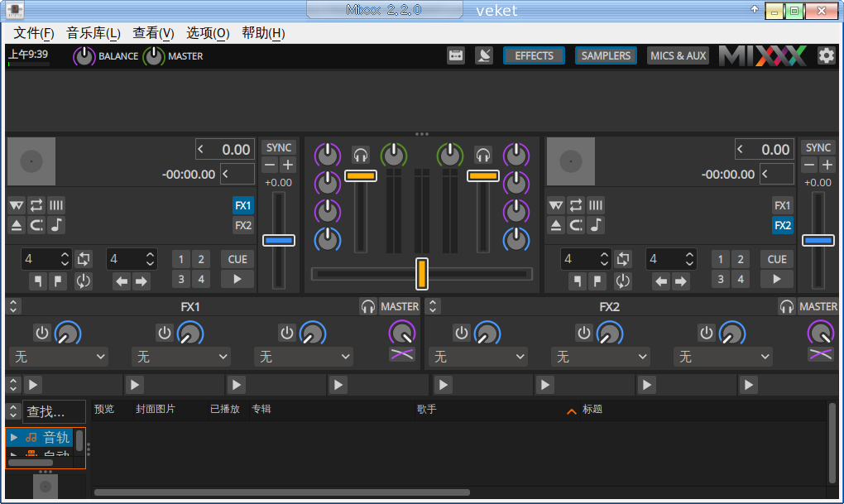Open the 选项(O) menu

tap(208, 33)
